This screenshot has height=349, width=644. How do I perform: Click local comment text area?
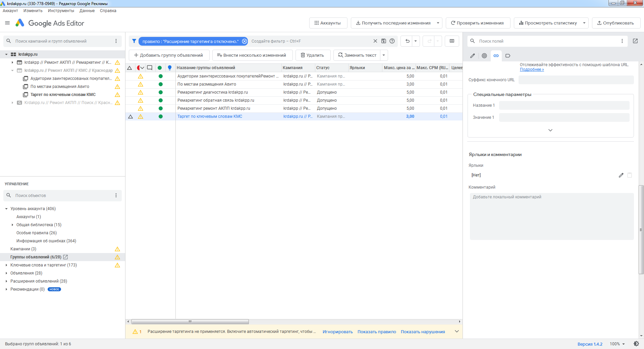551,216
